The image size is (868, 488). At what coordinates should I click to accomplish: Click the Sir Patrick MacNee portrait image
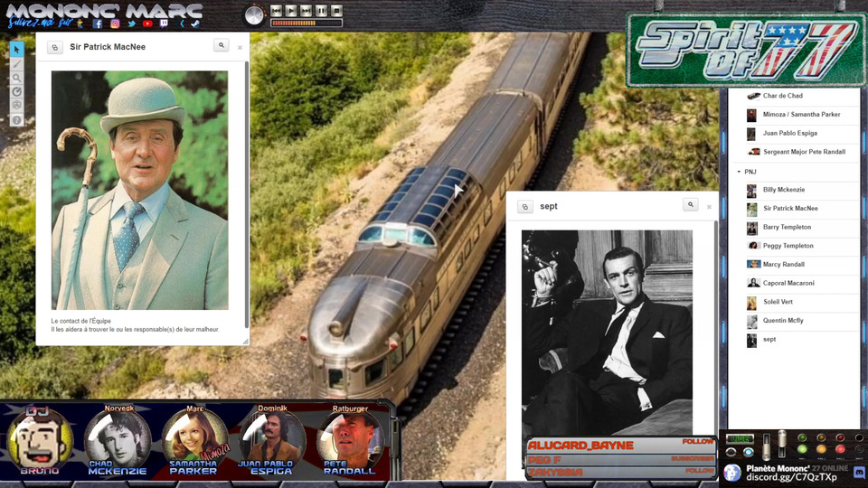[x=139, y=190]
